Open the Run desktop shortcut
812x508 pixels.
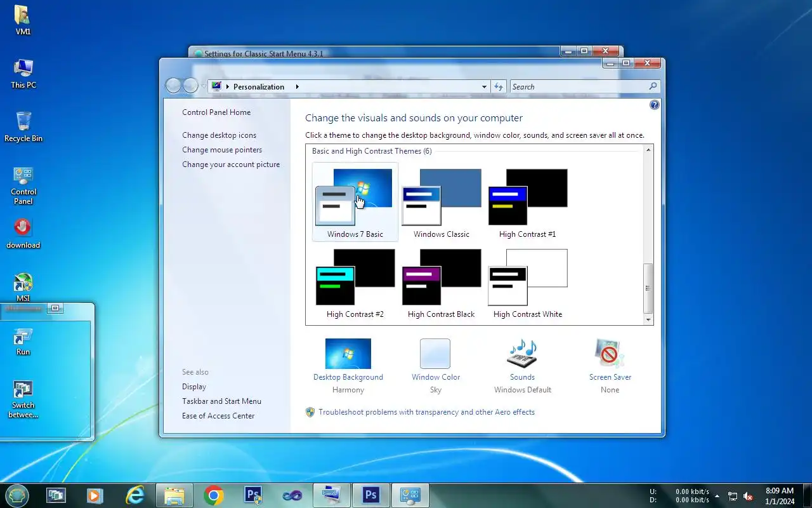point(23,342)
